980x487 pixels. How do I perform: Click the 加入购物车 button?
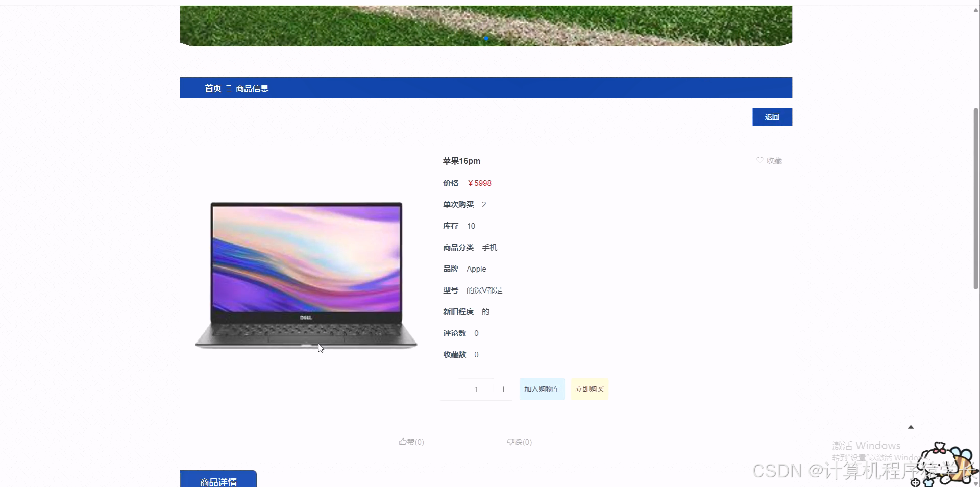(x=542, y=389)
